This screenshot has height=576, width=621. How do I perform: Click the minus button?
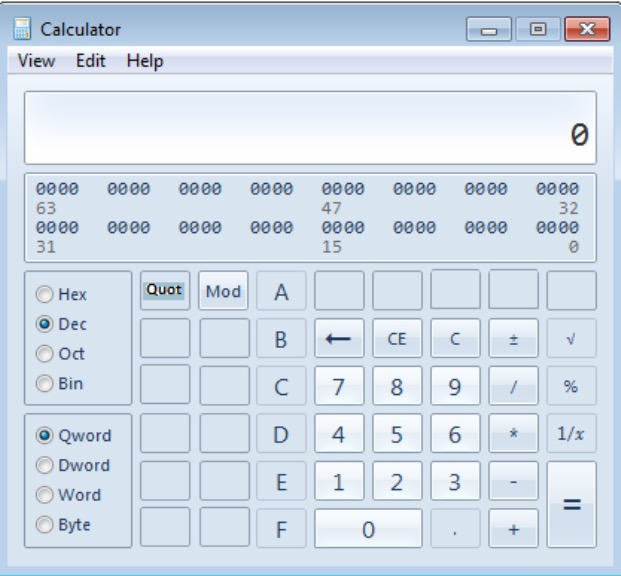pos(513,481)
